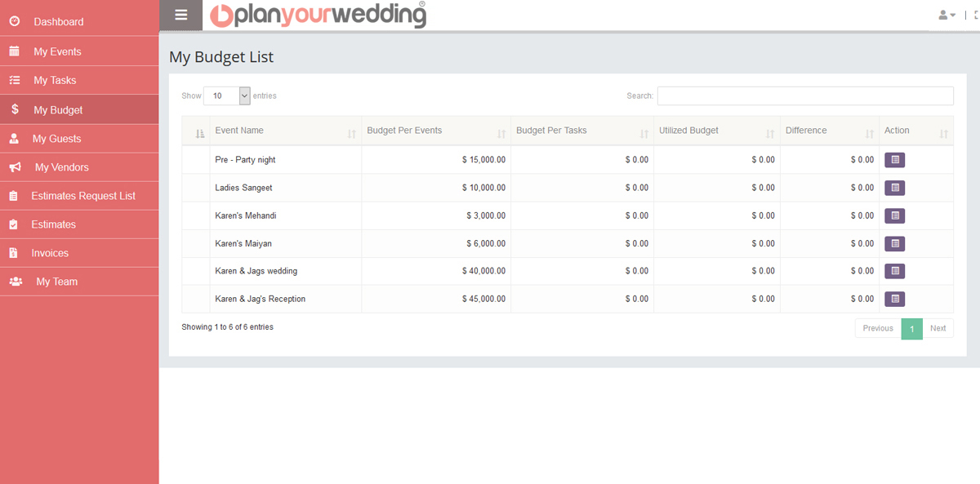The width and height of the screenshot is (980, 484).
Task: Click the Karen & Jags wedding event name
Action: 256,271
